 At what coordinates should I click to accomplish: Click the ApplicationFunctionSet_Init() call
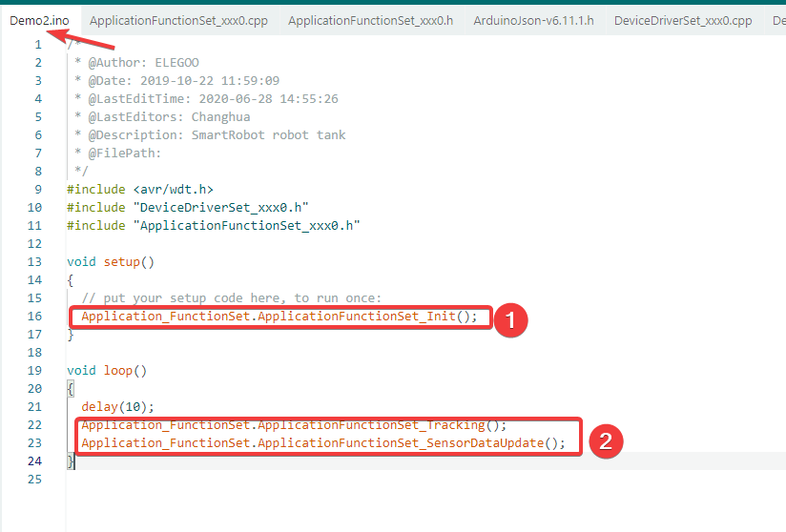tap(279, 317)
